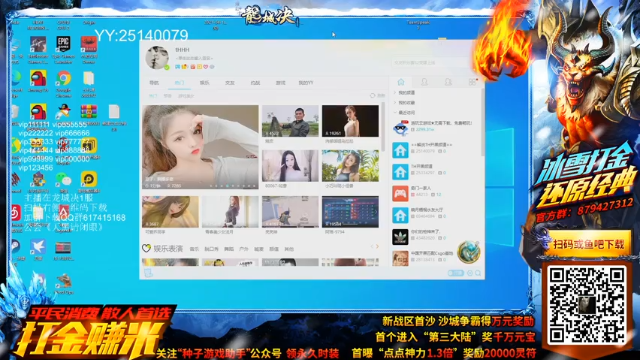Viewport: 640px width, 360px height.
Task: Open the yellow circular app icon beside WeChat
Action: coord(89,179)
